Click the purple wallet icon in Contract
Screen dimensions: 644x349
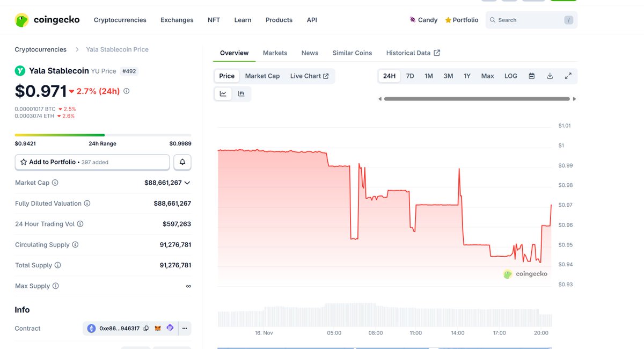coord(170,328)
